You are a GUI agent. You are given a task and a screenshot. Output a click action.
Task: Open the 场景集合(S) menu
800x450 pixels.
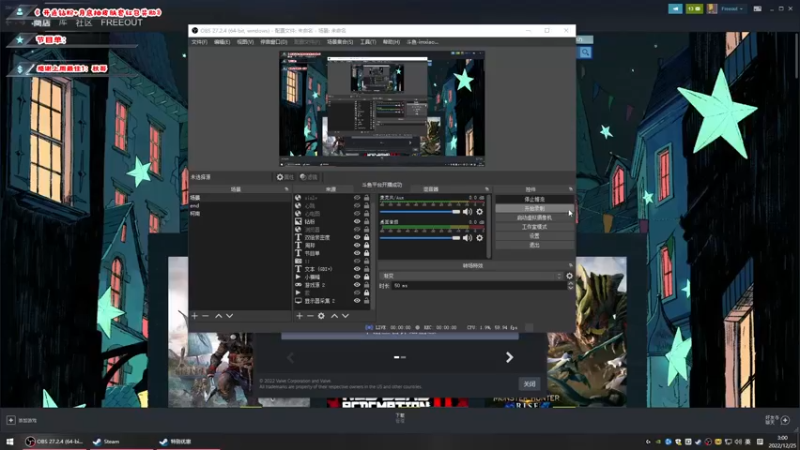(x=340, y=42)
